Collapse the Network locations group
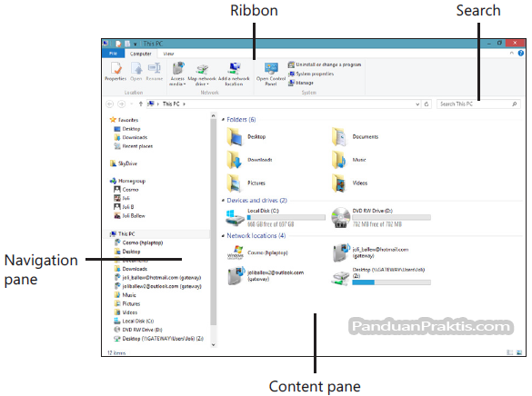The height and width of the screenshot is (396, 532). [x=223, y=236]
